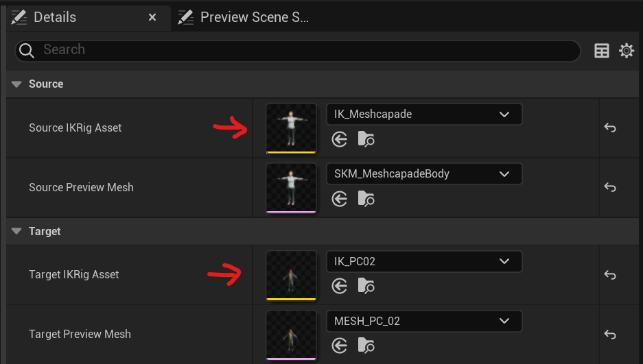Screen dimensions: 643x364
Task: Use selected asset for Source Preview Mesh
Action: 340,199
